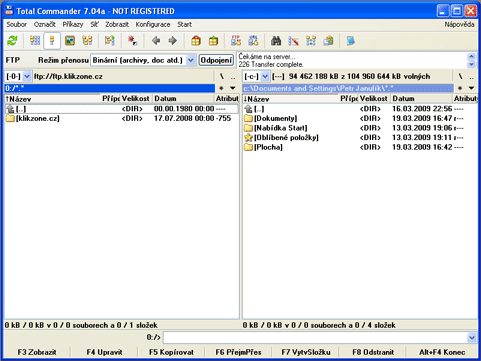Click the F6 PřejmPřes button

click(238, 352)
